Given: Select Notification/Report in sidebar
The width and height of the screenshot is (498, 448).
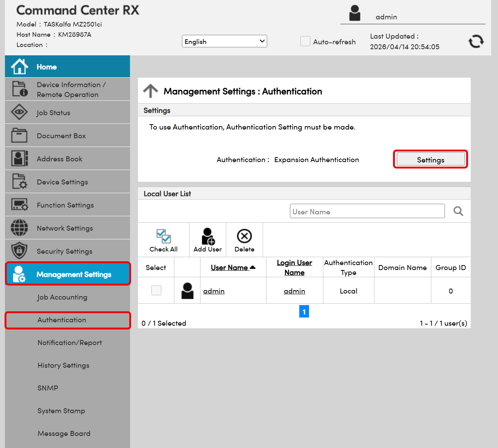Looking at the screenshot, I should click(x=70, y=343).
